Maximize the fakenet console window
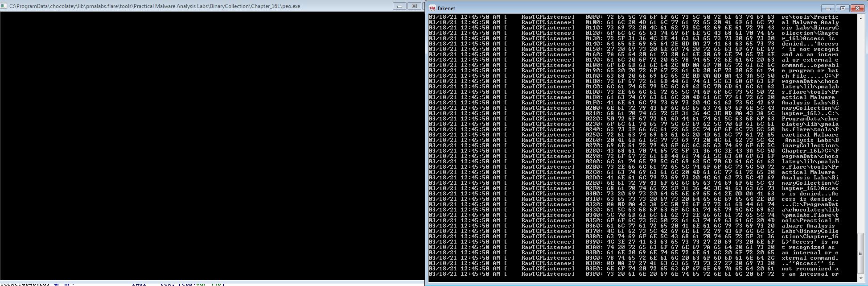This screenshot has width=868, height=286. 843,8
